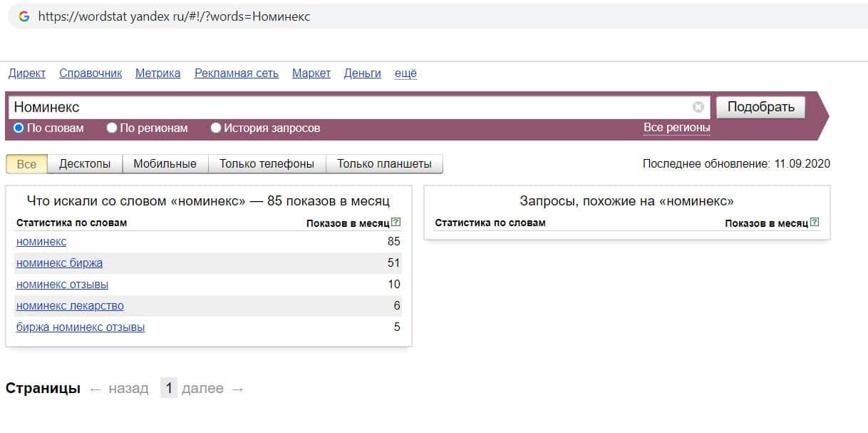Open the "номинекс биржа" query link
This screenshot has height=433, width=868.
click(x=59, y=263)
